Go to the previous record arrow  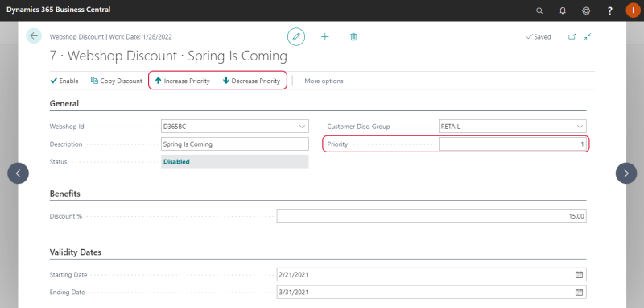tap(18, 173)
